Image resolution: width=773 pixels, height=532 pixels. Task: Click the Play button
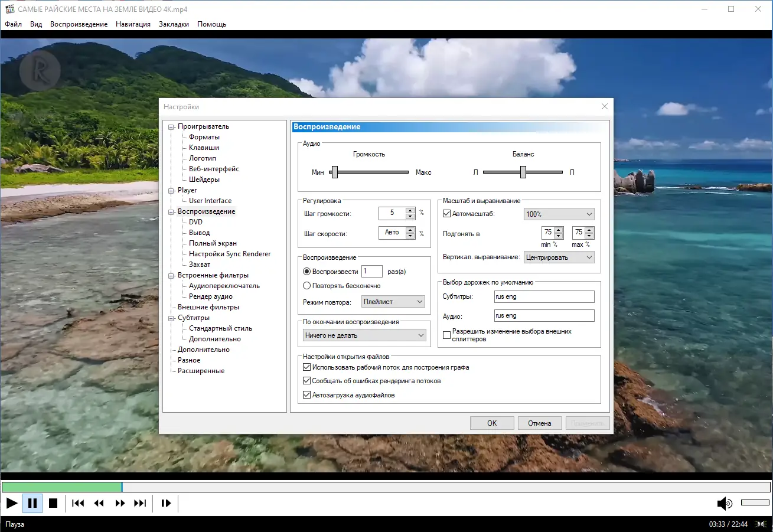(11, 503)
